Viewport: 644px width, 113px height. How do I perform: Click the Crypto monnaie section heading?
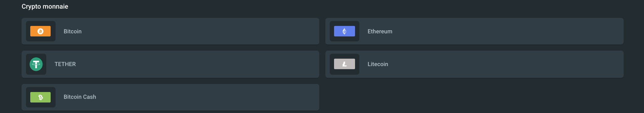[45, 6]
